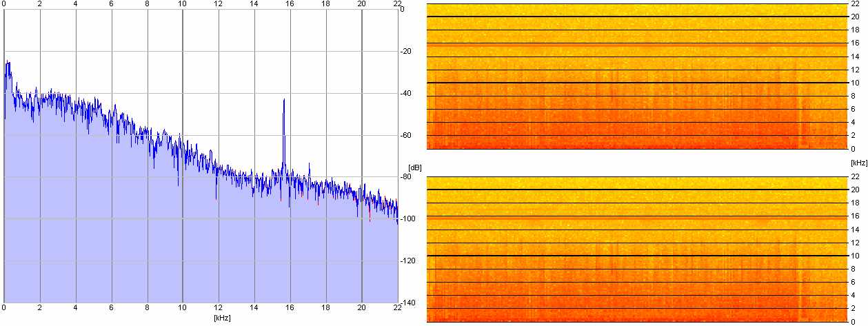Click the 18 kHz tick above the spectrum plot
The height and width of the screenshot is (326, 868).
[325, 4]
